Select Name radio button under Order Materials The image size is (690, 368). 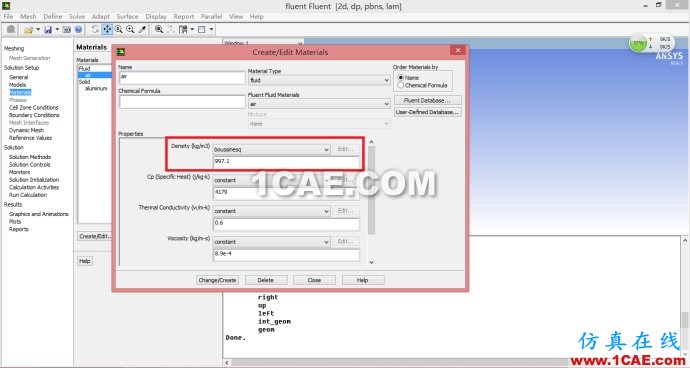(400, 77)
